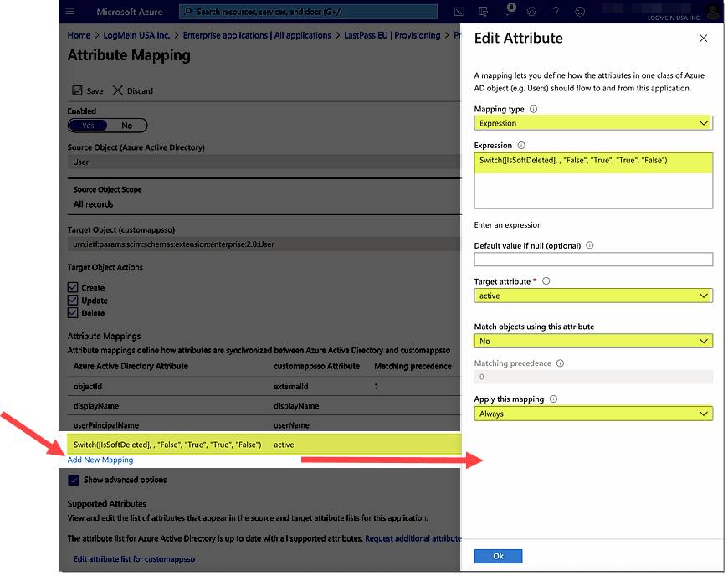Open Match objects using this attribute dropdown
The image size is (728, 576).
click(x=593, y=341)
